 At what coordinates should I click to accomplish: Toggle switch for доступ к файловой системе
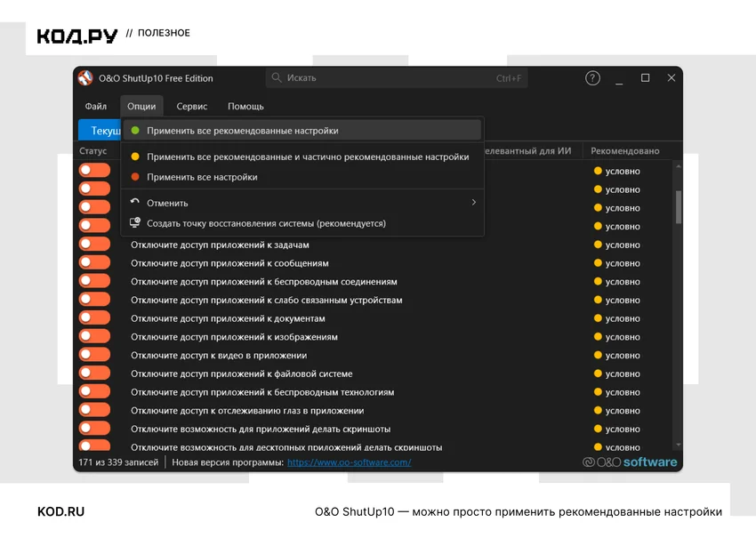pos(94,373)
